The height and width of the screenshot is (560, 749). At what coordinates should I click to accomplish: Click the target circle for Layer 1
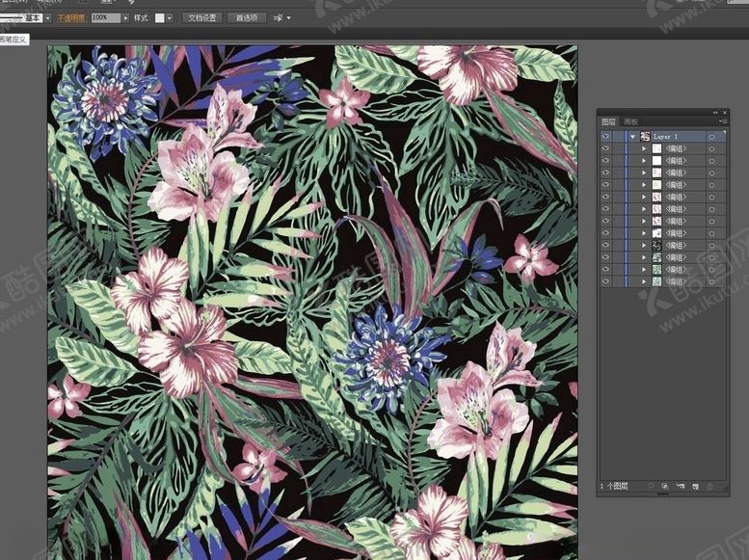tap(711, 137)
